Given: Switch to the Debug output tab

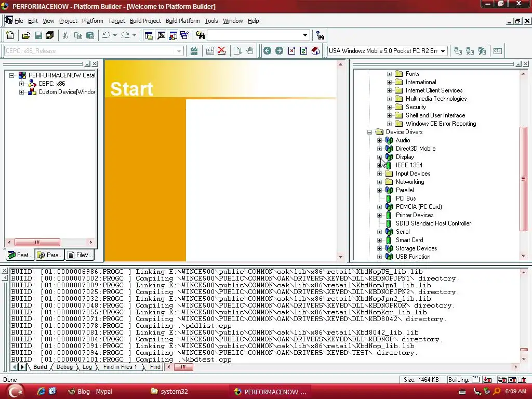Looking at the screenshot, I should (64, 367).
